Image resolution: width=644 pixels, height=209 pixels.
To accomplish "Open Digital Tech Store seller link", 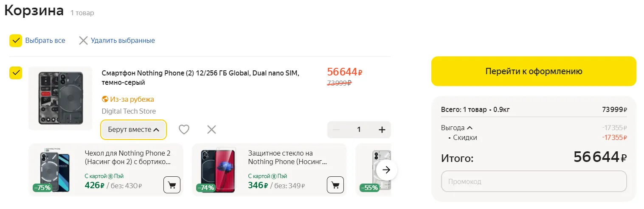I will pyautogui.click(x=129, y=111).
